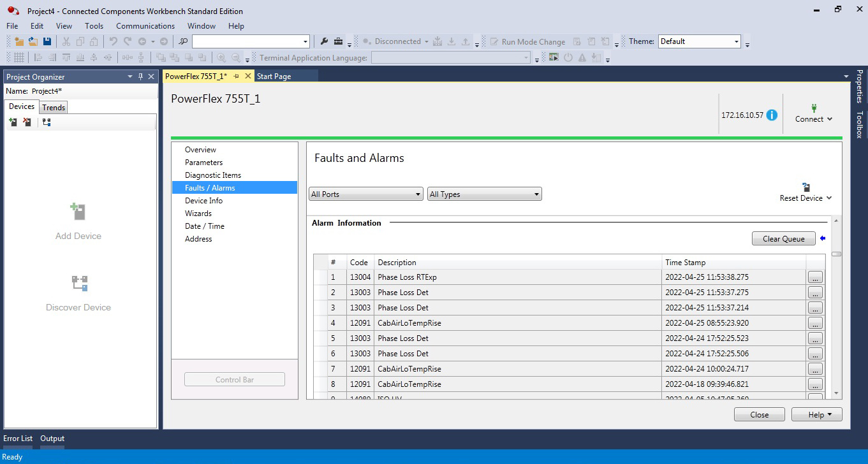This screenshot has width=868, height=464.
Task: Open the Tools menu
Action: coord(94,26)
